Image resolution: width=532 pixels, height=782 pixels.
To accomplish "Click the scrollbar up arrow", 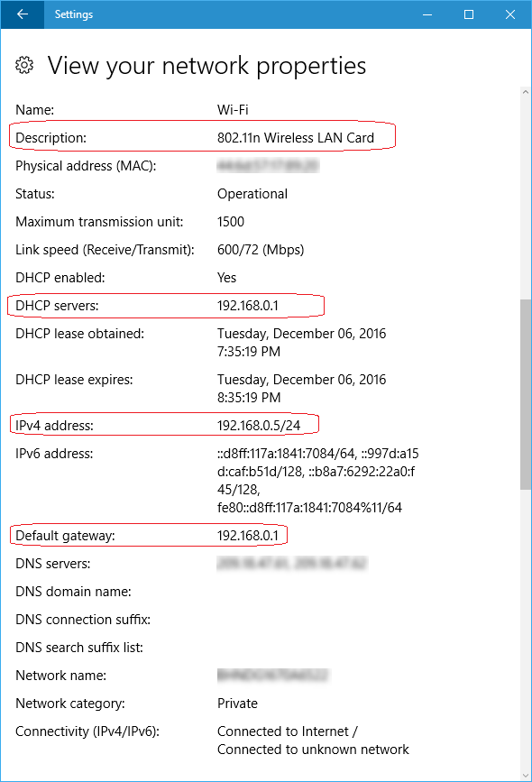I will coord(526,92).
